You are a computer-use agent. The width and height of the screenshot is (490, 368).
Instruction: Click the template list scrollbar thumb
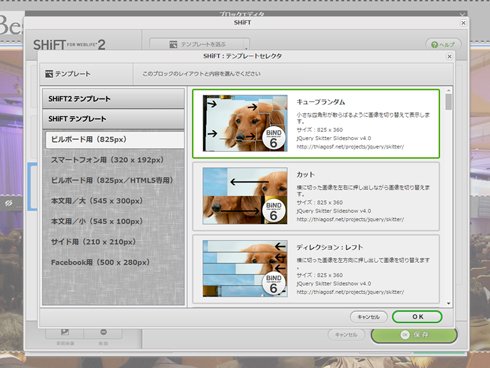tap(449, 102)
